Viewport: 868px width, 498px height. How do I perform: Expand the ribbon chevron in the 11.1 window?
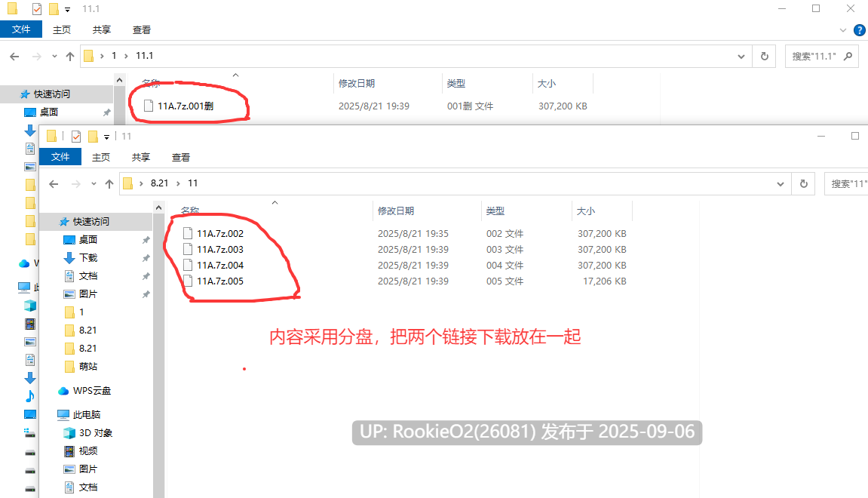click(842, 30)
